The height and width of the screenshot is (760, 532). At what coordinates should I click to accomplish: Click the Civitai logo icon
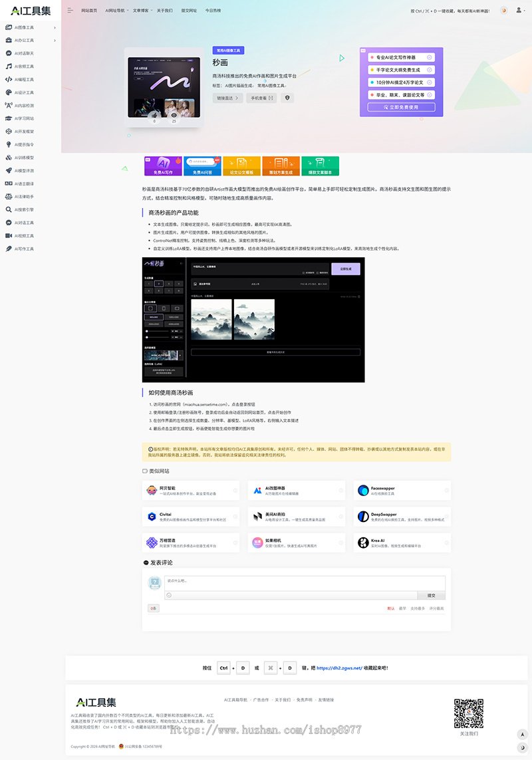pyautogui.click(x=152, y=517)
